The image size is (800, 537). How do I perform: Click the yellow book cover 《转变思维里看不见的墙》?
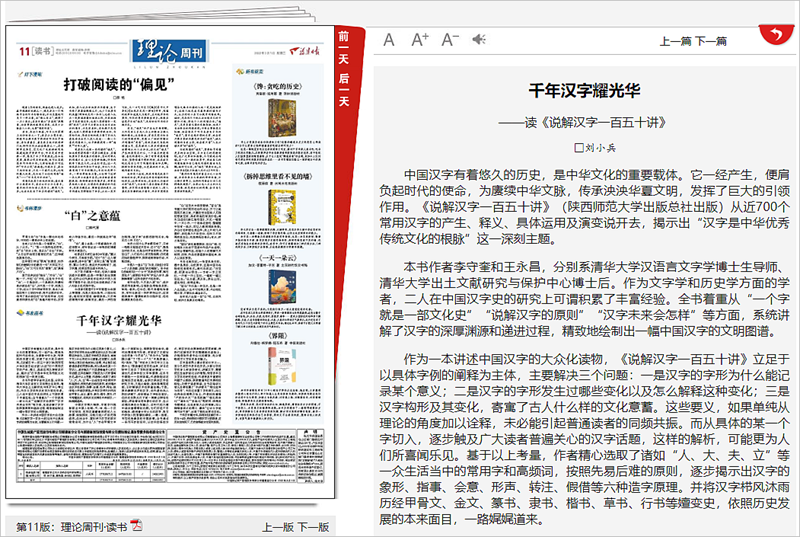pyautogui.click(x=283, y=207)
